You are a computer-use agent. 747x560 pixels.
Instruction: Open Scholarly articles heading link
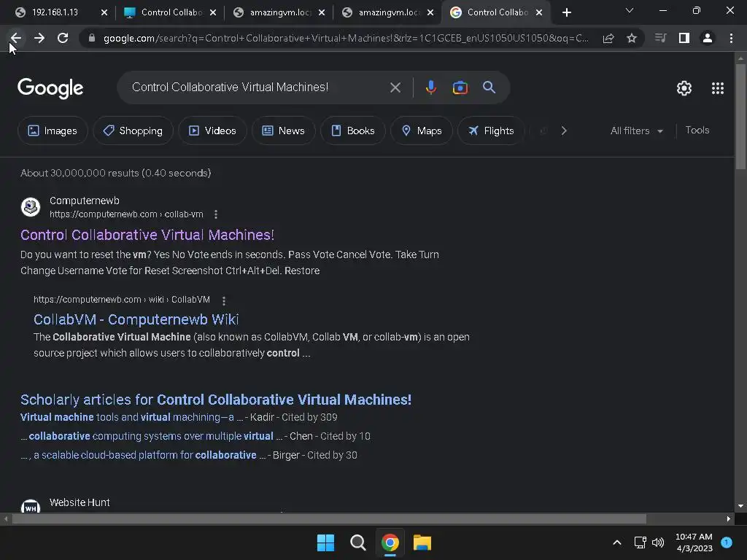tap(216, 400)
